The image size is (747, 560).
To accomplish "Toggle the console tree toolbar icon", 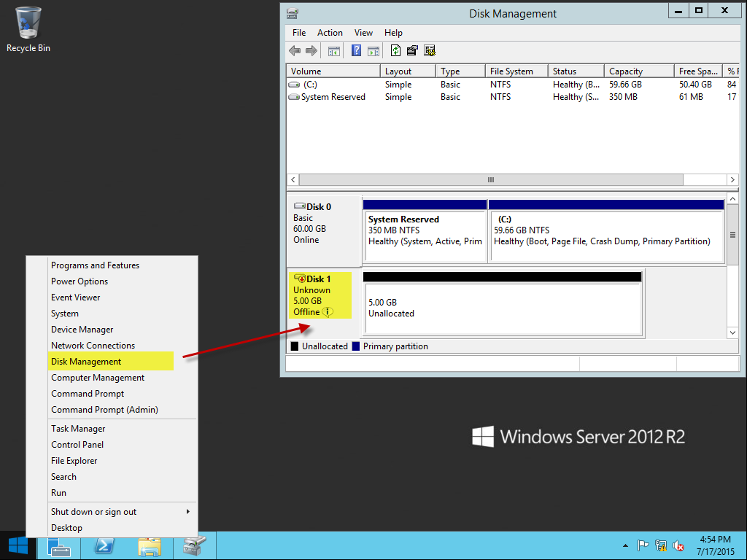I will 334,50.
